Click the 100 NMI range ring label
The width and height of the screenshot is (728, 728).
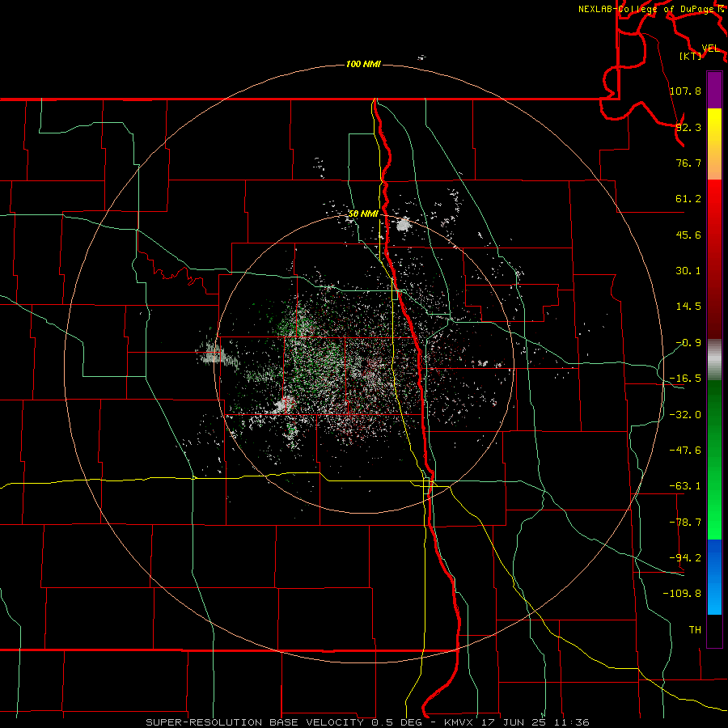363,64
